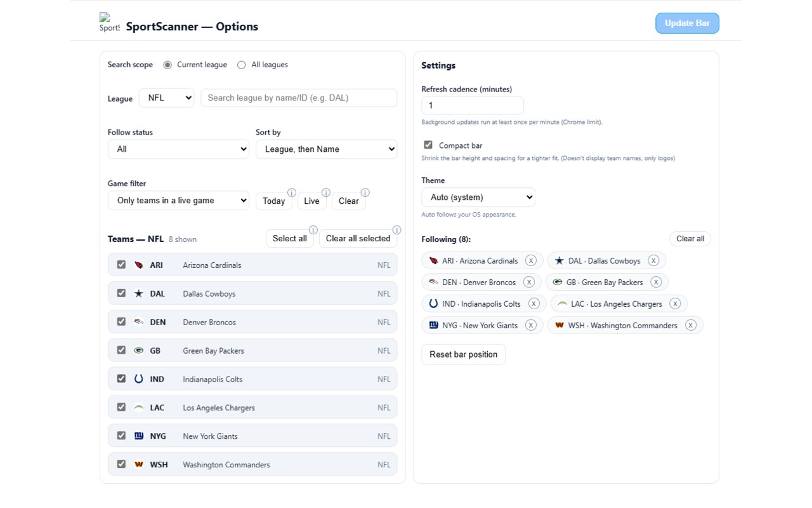The width and height of the screenshot is (812, 508).
Task: Click the Select all teams button
Action: 289,239
